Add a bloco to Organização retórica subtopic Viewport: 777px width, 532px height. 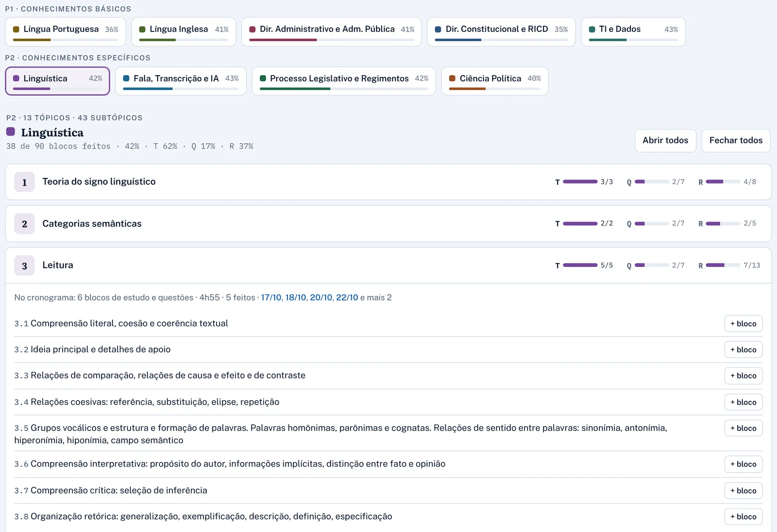coord(743,516)
